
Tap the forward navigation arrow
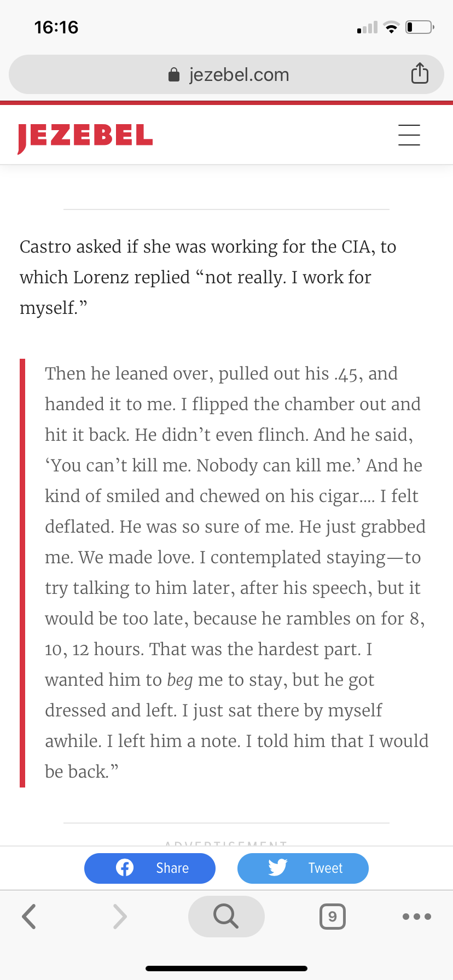tap(120, 916)
